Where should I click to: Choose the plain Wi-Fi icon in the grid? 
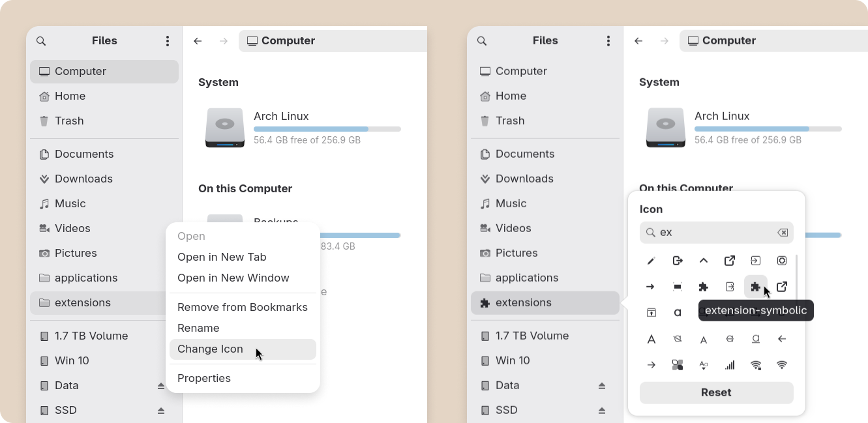tap(782, 365)
